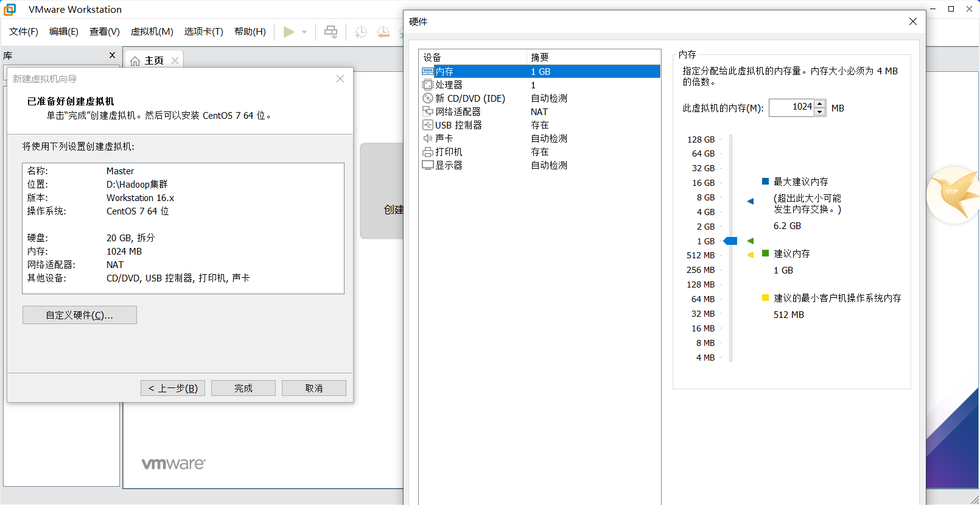Select the 内存 memory icon in device list

[428, 71]
